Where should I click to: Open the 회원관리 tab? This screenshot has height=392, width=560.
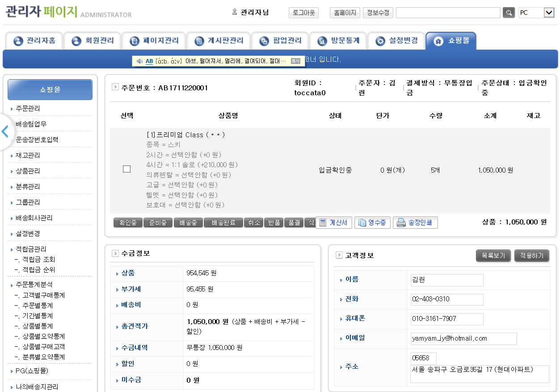click(93, 41)
